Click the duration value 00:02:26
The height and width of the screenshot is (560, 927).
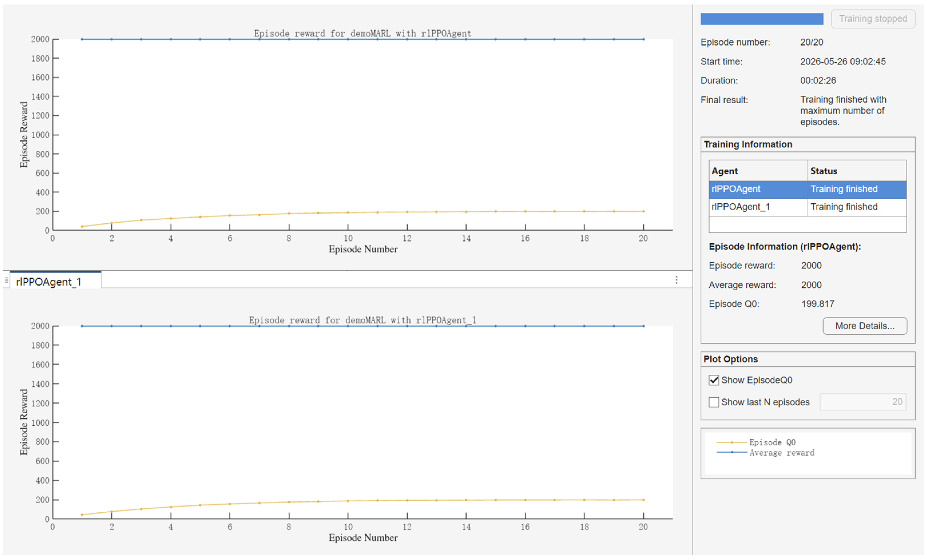(818, 81)
